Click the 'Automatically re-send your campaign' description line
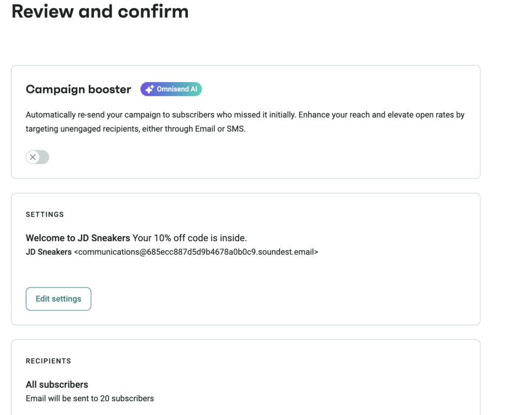The width and height of the screenshot is (532, 415). tap(245, 115)
